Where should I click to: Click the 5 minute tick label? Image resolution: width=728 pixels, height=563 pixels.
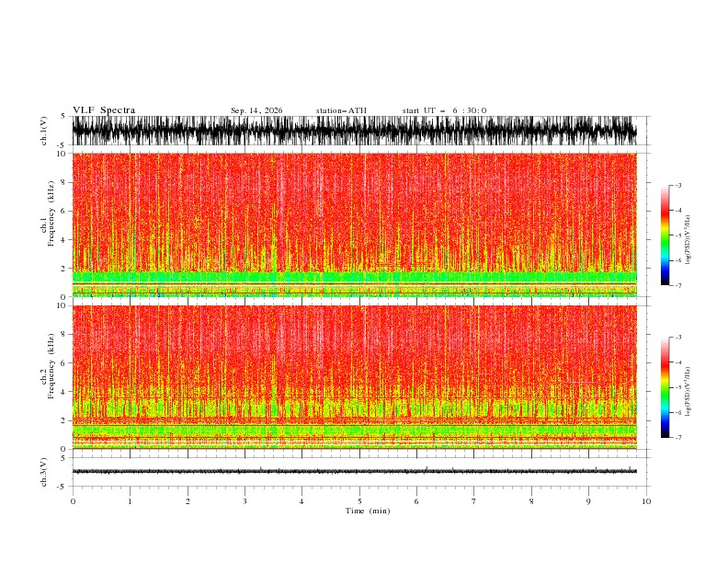(x=359, y=501)
